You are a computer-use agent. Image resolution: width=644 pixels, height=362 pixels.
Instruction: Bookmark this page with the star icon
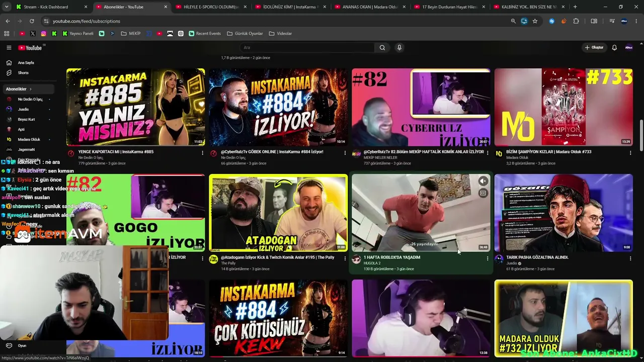(x=535, y=21)
